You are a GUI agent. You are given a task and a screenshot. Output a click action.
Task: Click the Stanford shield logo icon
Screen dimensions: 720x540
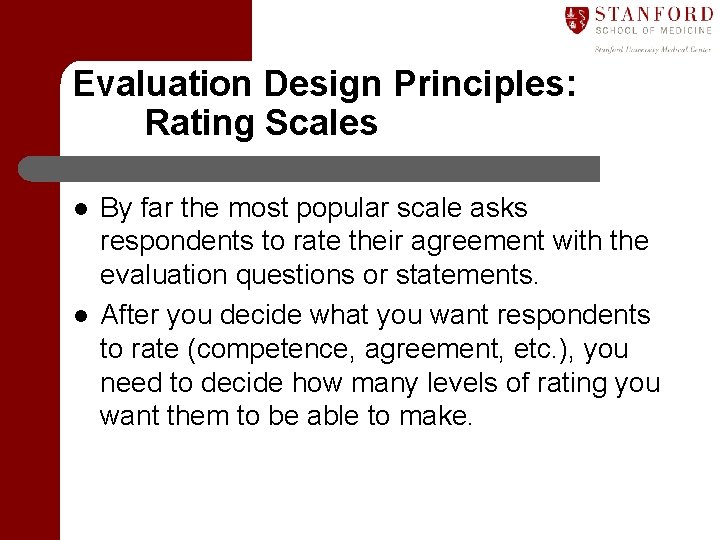[x=576, y=20]
